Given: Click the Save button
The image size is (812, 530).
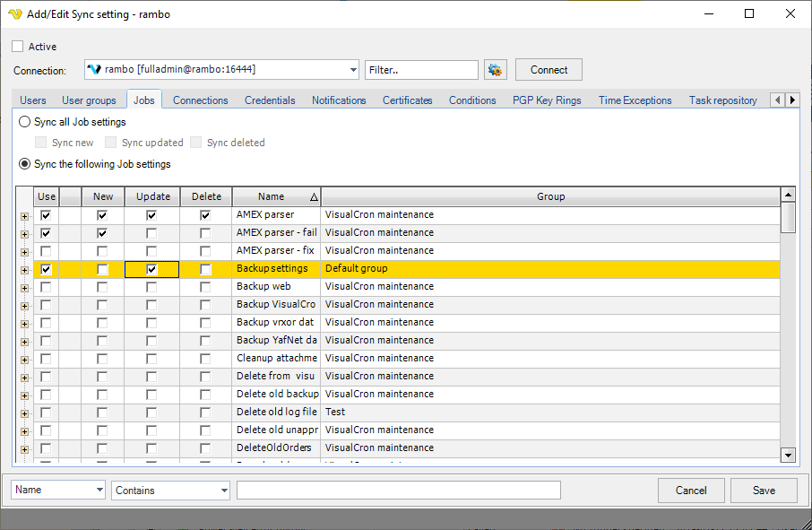Looking at the screenshot, I should (x=764, y=491).
